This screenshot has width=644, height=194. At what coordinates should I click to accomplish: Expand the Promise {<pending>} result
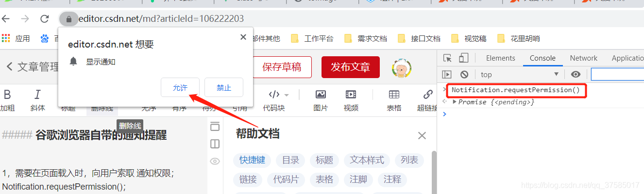455,102
